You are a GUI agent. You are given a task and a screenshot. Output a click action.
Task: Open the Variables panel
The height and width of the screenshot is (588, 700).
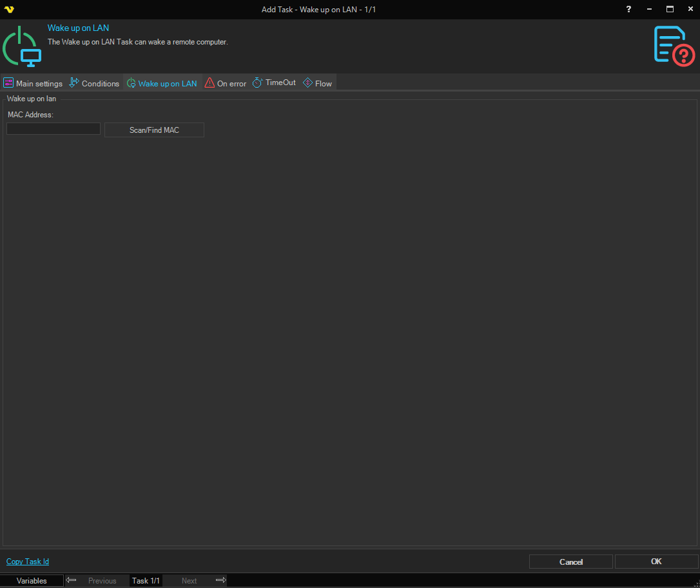pos(32,581)
